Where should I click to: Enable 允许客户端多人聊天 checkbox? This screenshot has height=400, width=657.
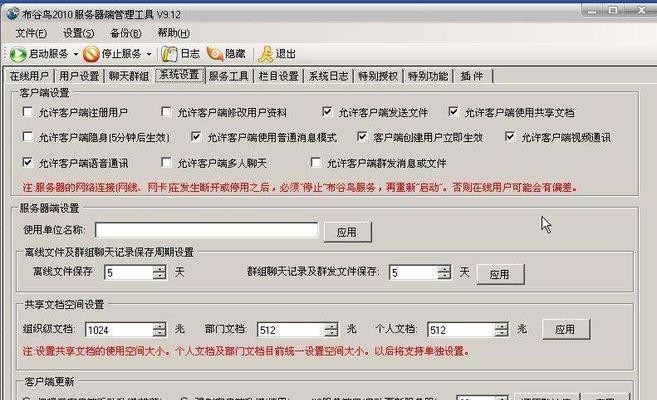[x=166, y=162]
